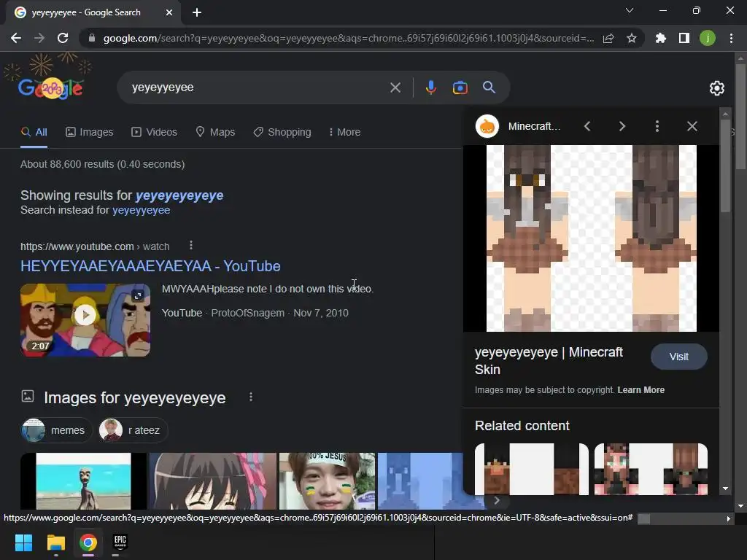Show next image in preview panel

point(622,126)
